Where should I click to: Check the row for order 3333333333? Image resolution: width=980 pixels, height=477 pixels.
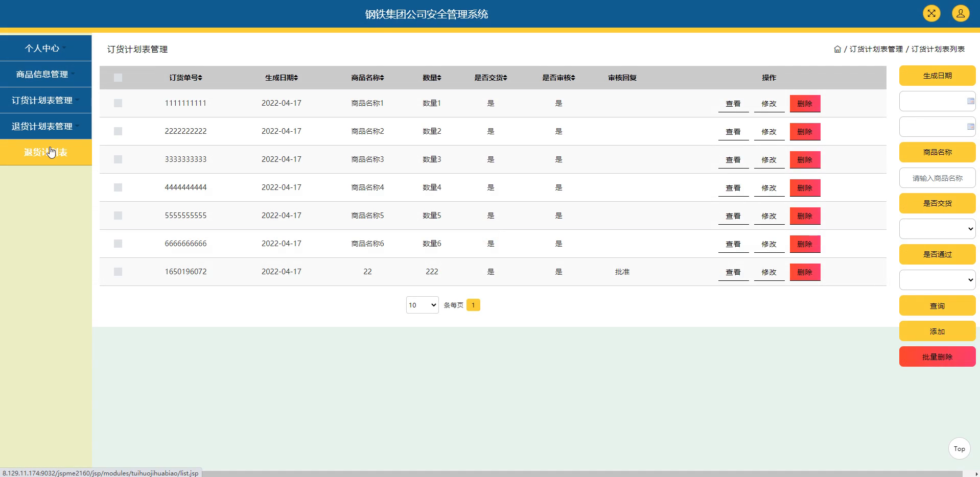(118, 159)
